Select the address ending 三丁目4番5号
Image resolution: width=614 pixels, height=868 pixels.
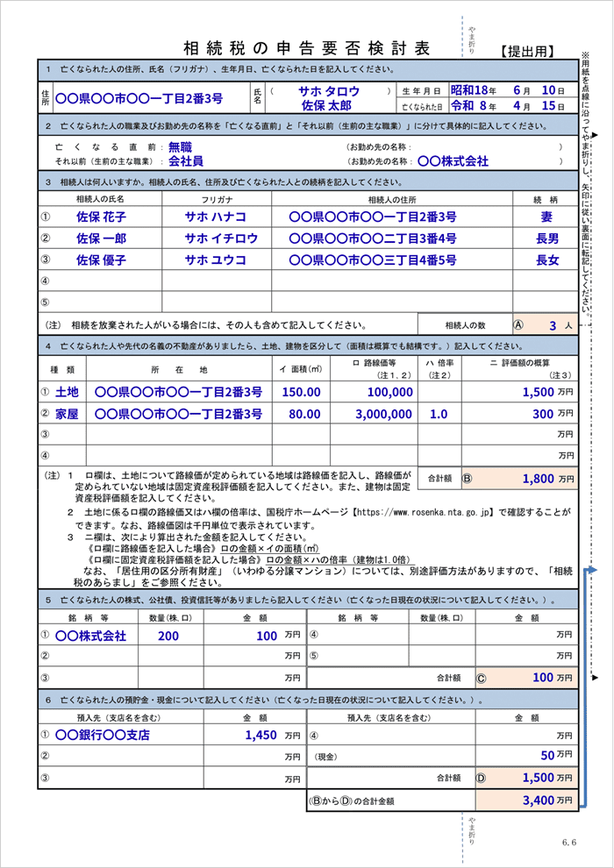373,260
